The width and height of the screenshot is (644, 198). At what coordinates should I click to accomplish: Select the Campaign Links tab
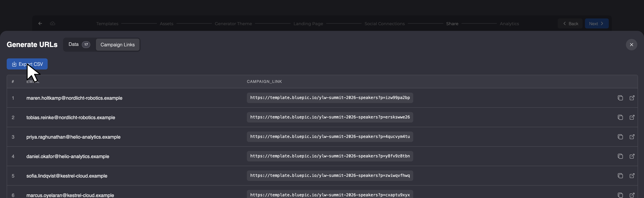click(118, 45)
